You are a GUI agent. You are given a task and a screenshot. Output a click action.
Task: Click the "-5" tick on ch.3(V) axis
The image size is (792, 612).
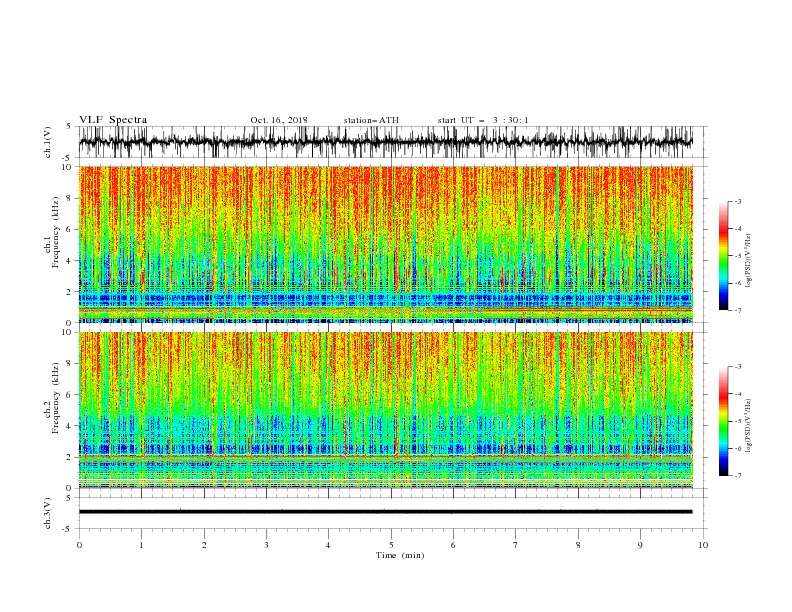68,529
